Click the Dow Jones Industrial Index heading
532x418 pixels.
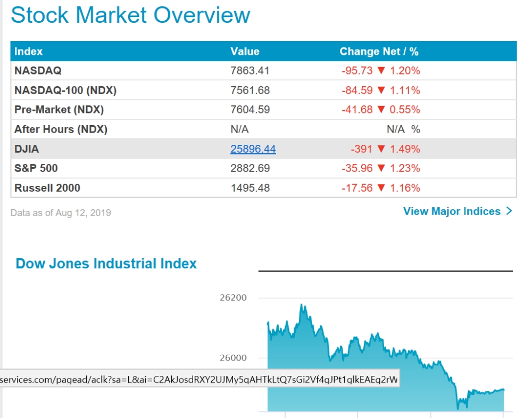tap(106, 264)
